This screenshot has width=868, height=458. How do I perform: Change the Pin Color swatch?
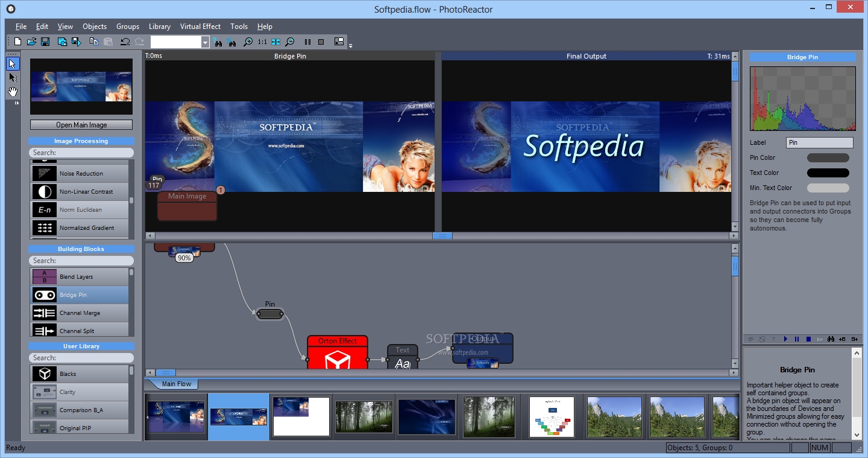click(x=828, y=157)
